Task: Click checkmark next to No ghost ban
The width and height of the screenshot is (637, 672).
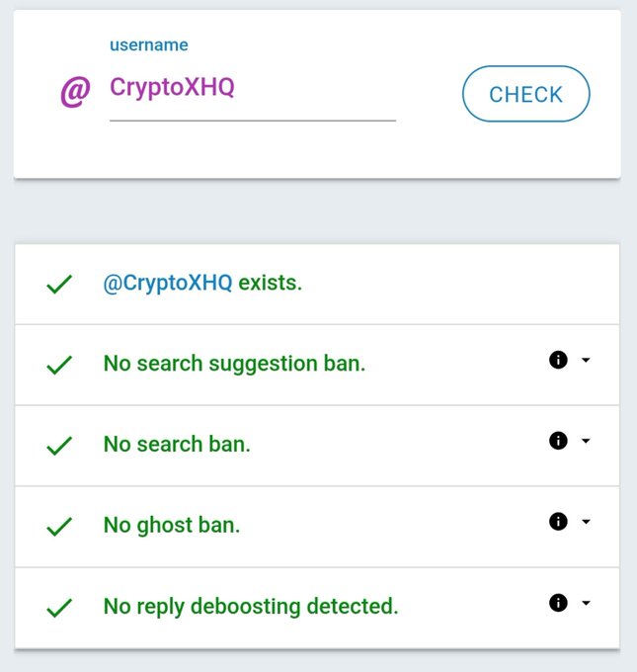Action: coord(59,527)
